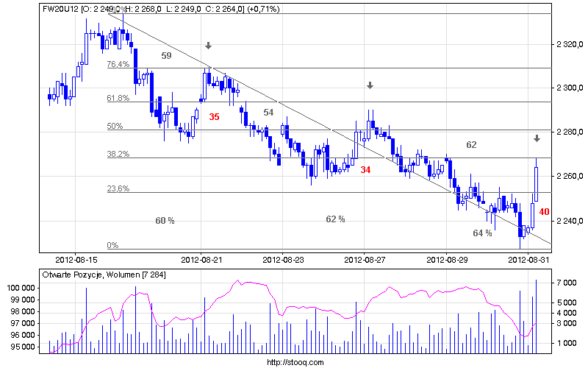Image resolution: width=588 pixels, height=368 pixels.
Task: Click the 64 % annotation label
Action: 482,233
